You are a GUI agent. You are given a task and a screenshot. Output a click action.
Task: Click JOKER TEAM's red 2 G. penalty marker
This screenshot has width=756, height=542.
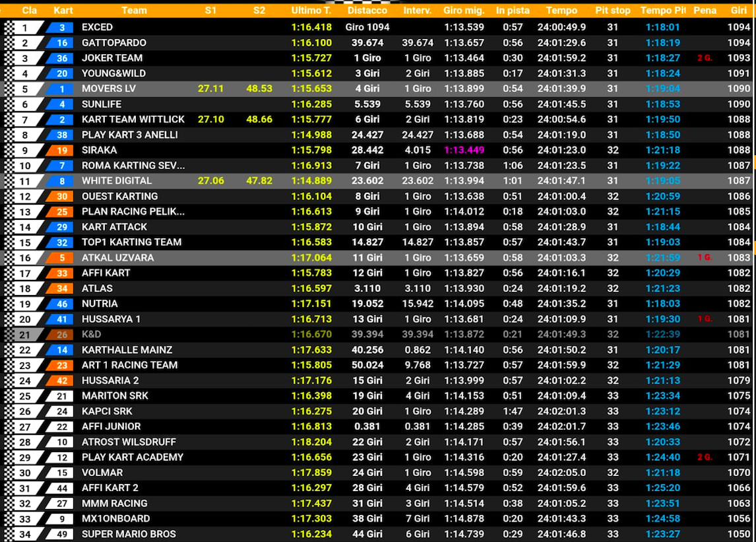pyautogui.click(x=705, y=58)
